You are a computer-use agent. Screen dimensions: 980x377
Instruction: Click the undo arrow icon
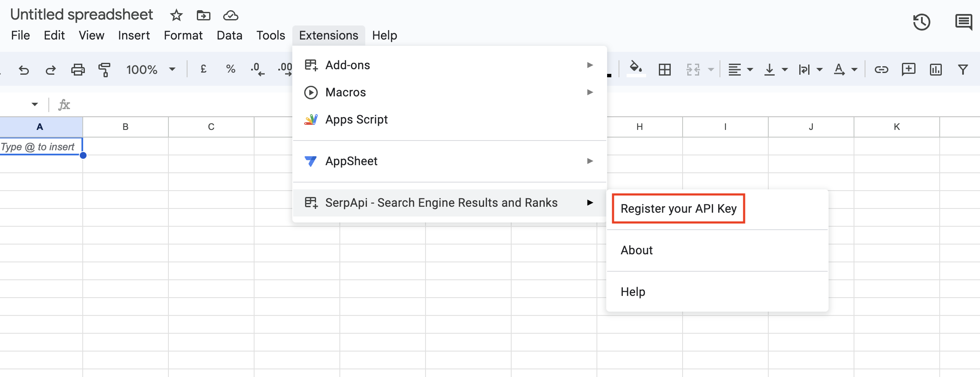click(24, 70)
